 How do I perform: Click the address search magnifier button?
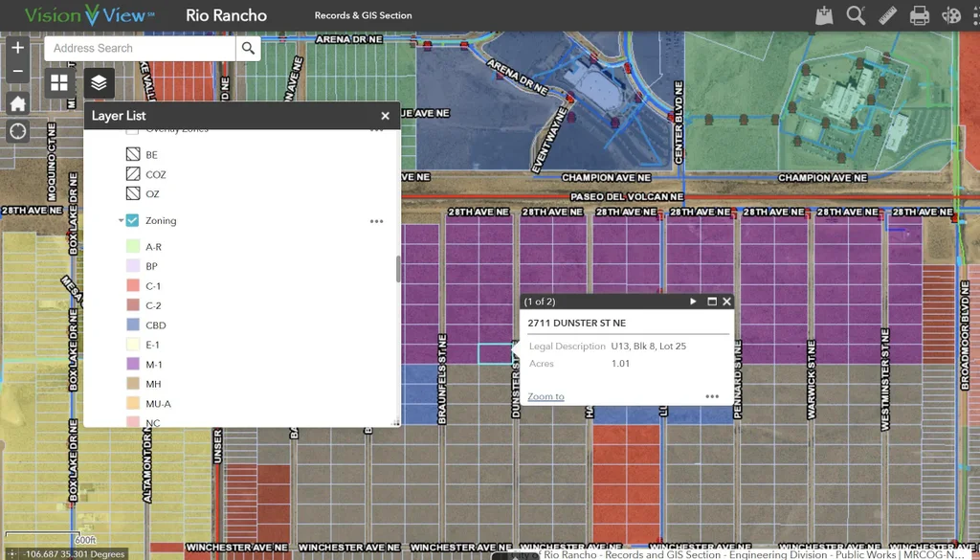point(249,48)
